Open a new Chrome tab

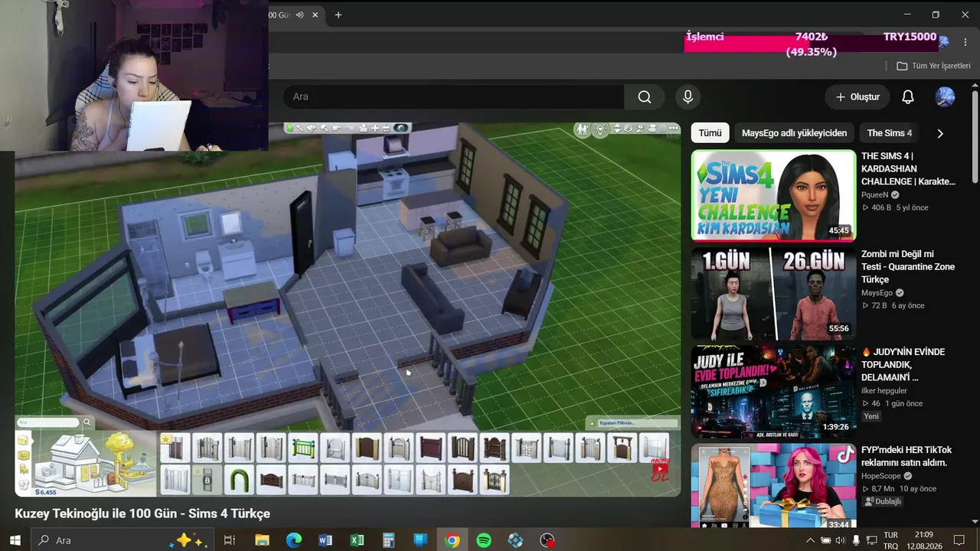[x=338, y=15]
